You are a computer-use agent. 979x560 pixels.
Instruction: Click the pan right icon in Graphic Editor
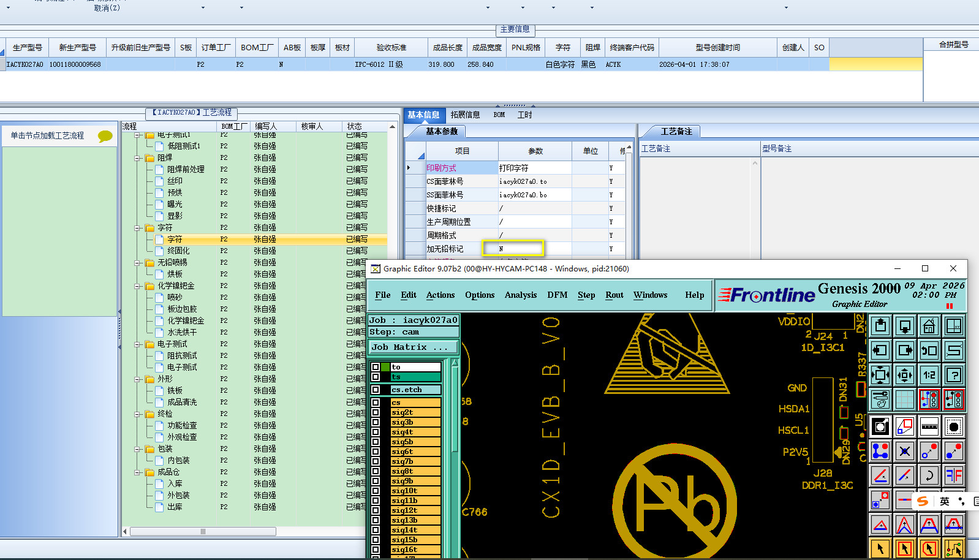pyautogui.click(x=905, y=350)
